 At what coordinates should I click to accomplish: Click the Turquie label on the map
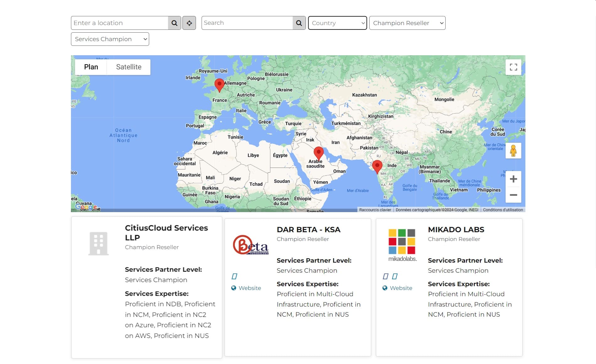click(x=293, y=124)
